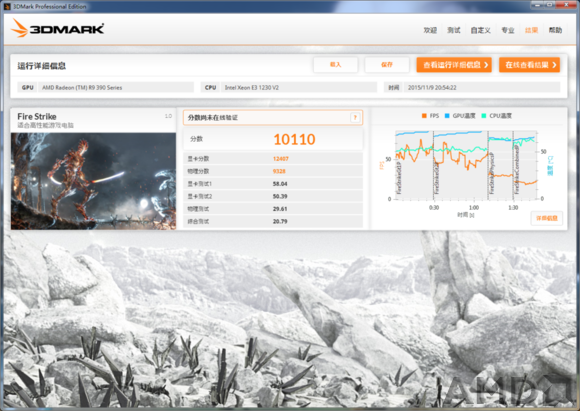Click the 10110 overall score value

click(x=294, y=139)
